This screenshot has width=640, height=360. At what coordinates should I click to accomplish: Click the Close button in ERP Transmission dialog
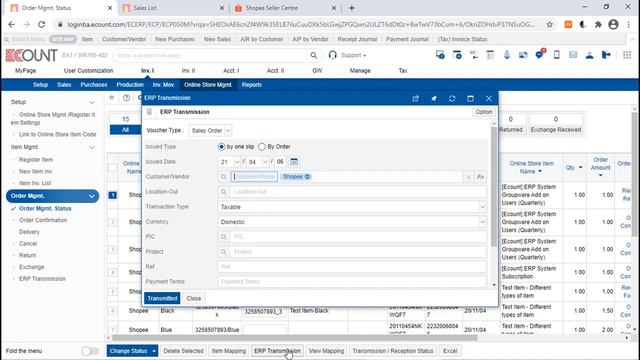click(193, 298)
